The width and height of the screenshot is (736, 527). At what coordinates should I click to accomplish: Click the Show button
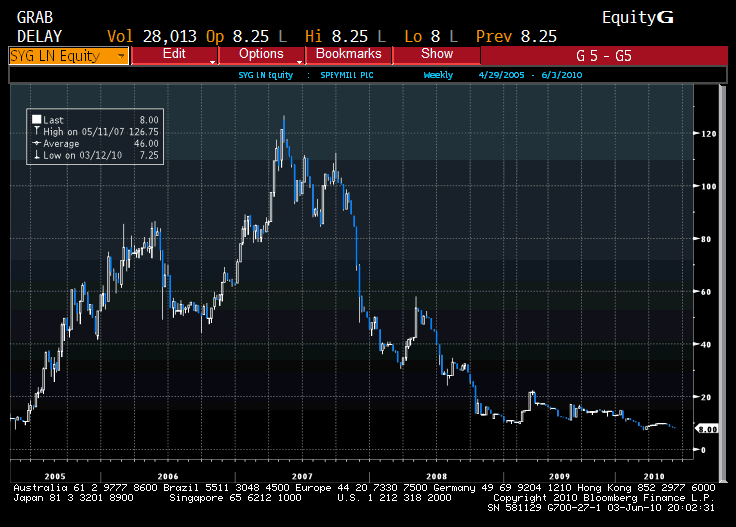437,54
